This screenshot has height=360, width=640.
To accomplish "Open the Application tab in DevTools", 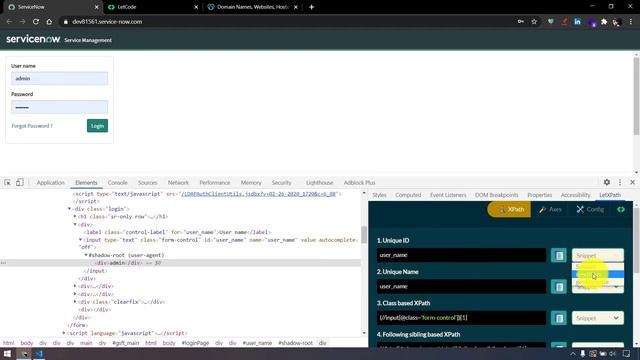I will point(51,182).
